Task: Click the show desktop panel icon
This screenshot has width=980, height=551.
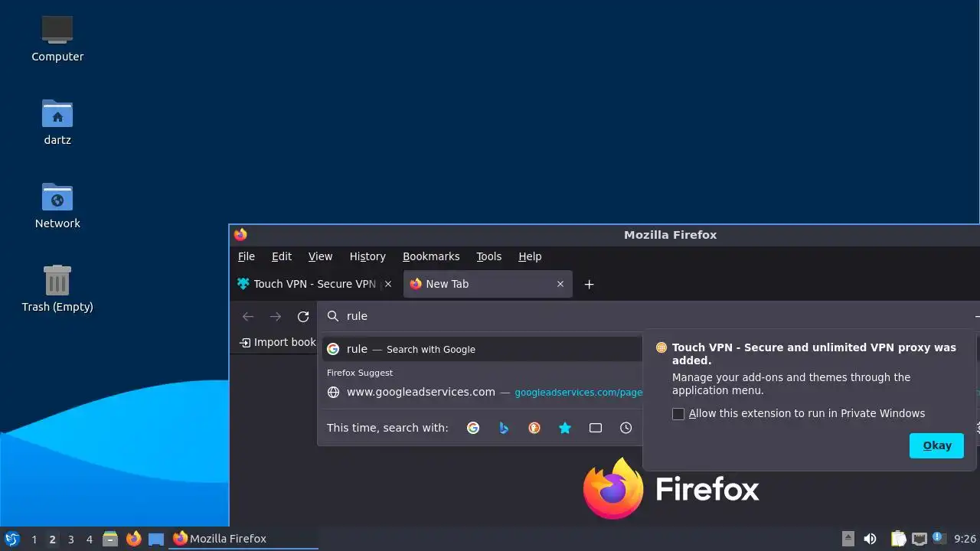Action: coord(156,539)
